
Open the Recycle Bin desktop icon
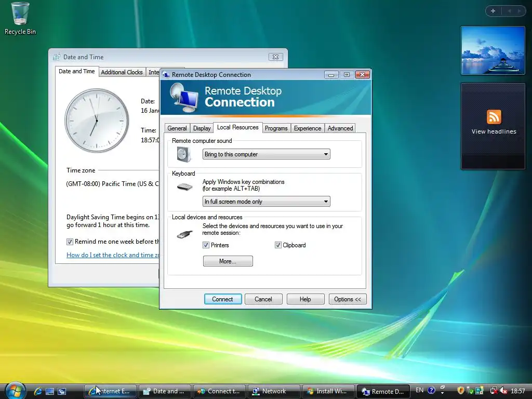tap(20, 19)
